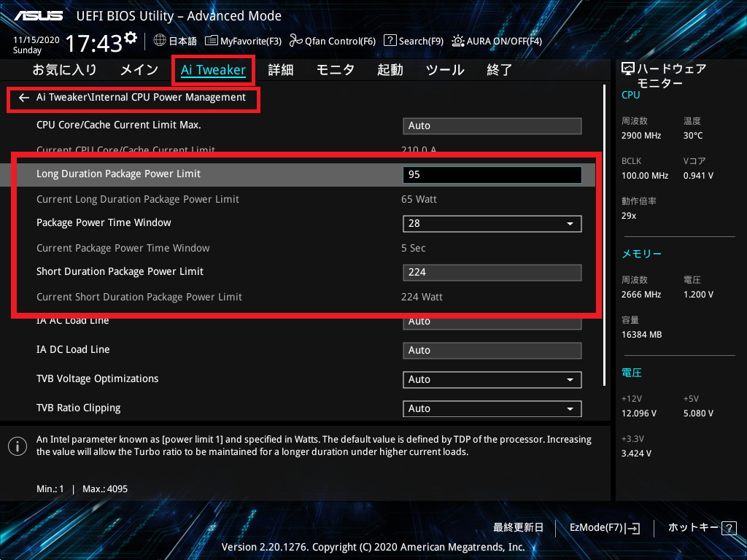Select IA DC Load Line label

point(73,349)
